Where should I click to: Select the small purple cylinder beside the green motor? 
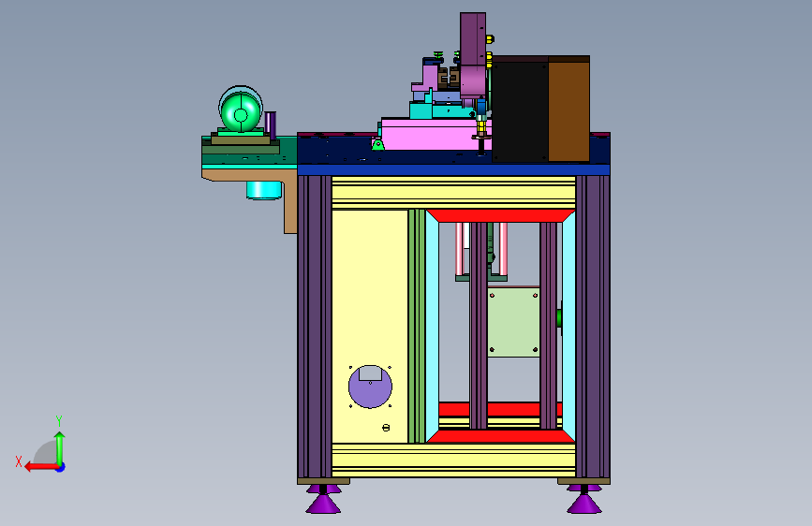[271, 124]
